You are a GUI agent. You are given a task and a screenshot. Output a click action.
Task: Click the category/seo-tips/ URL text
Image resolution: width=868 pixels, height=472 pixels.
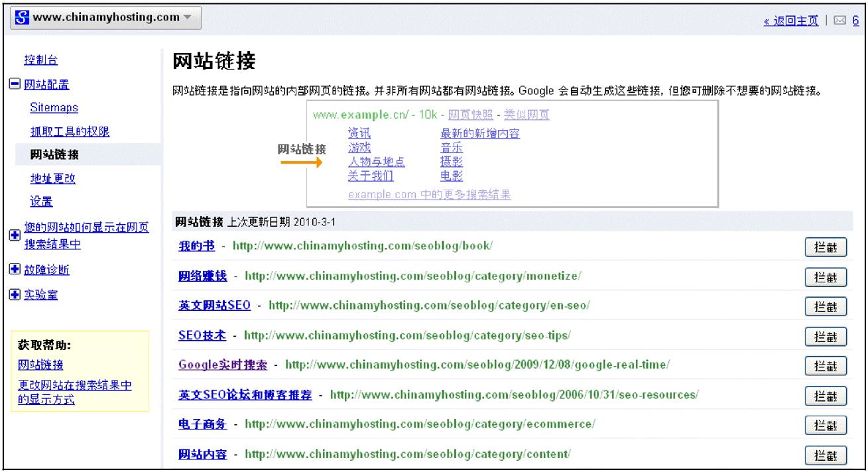[407, 335]
